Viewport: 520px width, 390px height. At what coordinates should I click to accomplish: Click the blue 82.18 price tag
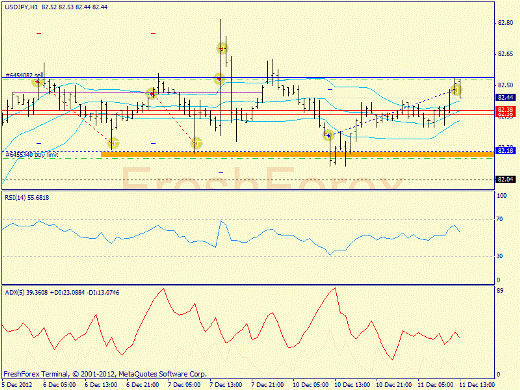(x=505, y=151)
